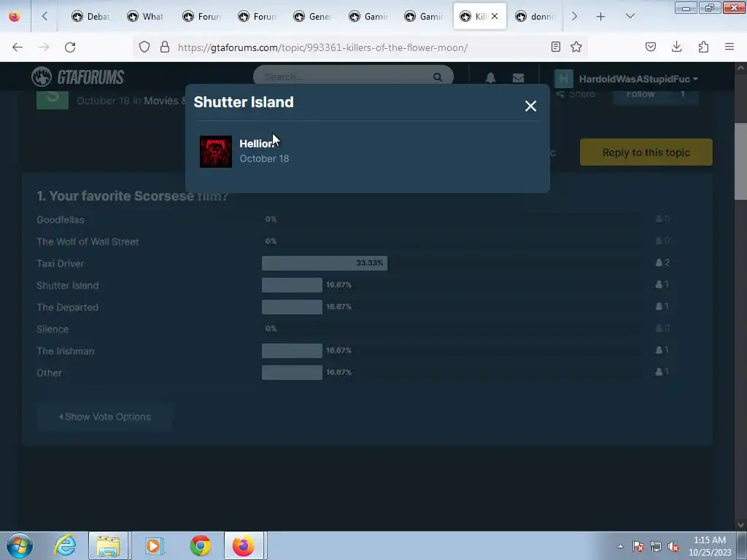The width and height of the screenshot is (747, 560).
Task: View voters for Other option
Action: (662, 372)
